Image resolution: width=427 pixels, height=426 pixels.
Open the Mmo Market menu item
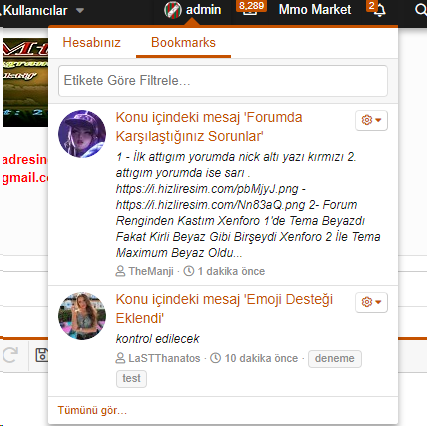315,9
